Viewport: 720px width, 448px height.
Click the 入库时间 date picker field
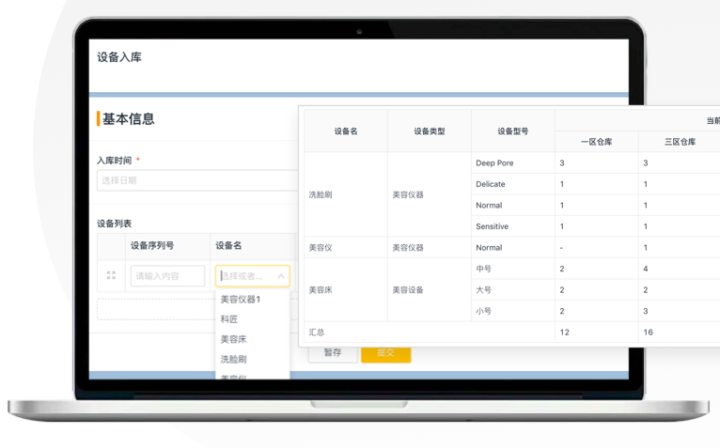(x=197, y=180)
